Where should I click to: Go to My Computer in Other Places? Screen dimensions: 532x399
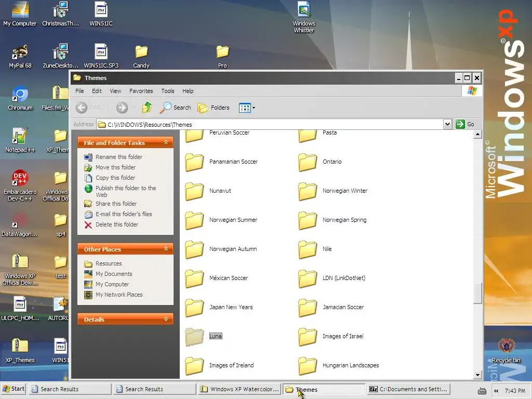coord(112,284)
